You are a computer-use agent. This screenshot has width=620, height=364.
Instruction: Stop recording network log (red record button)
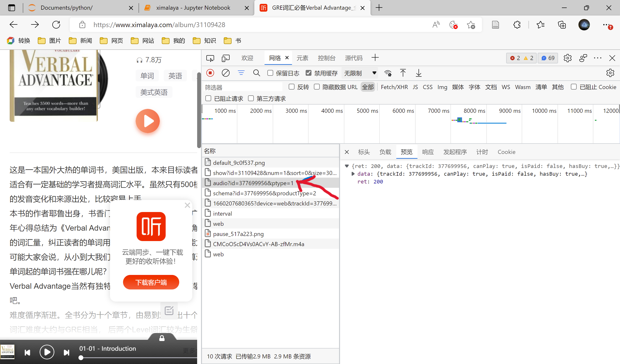(x=210, y=73)
